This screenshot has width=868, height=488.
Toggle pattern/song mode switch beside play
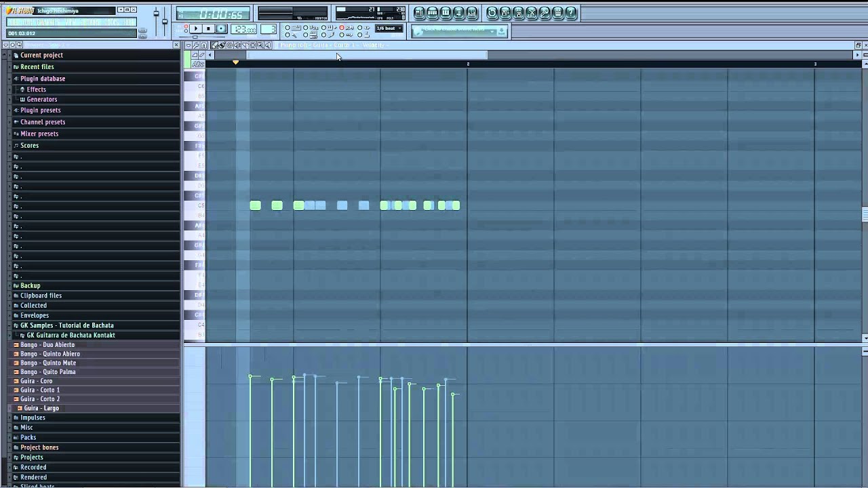pyautogui.click(x=186, y=28)
